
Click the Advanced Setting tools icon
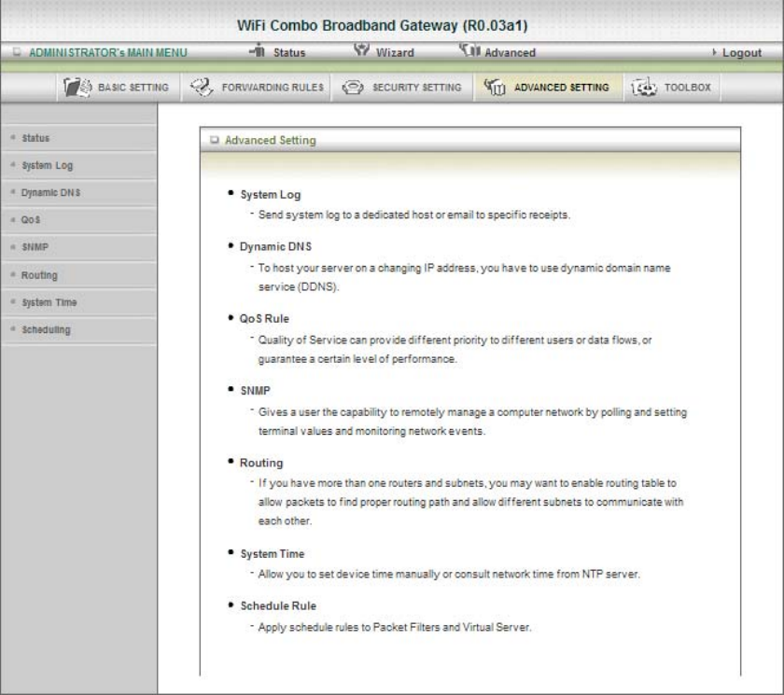(x=495, y=88)
